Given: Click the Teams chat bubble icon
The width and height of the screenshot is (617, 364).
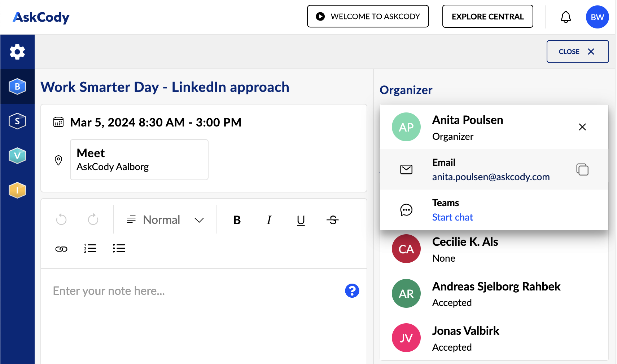Looking at the screenshot, I should (x=406, y=210).
